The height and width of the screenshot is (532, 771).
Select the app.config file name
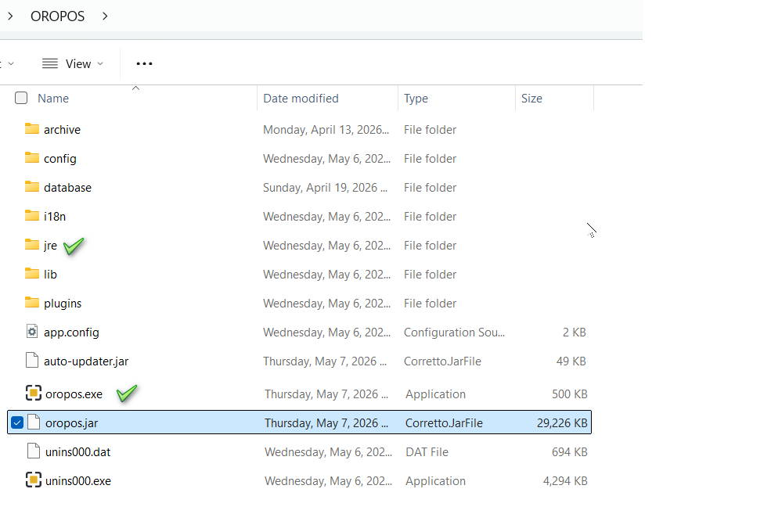[x=71, y=332]
